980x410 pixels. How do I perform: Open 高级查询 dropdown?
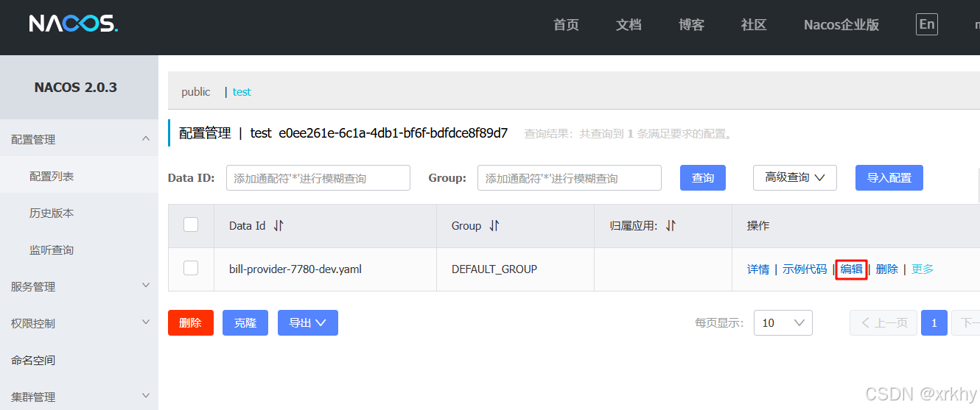tap(794, 177)
